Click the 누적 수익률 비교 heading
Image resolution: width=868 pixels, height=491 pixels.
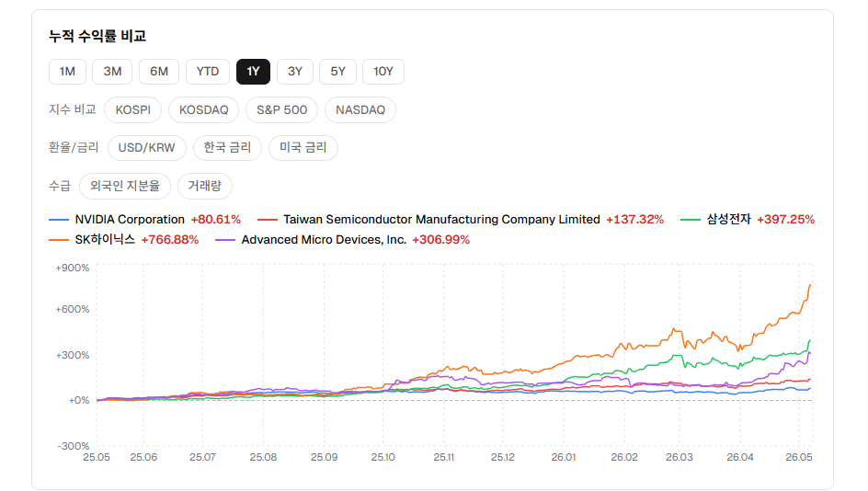pyautogui.click(x=97, y=36)
